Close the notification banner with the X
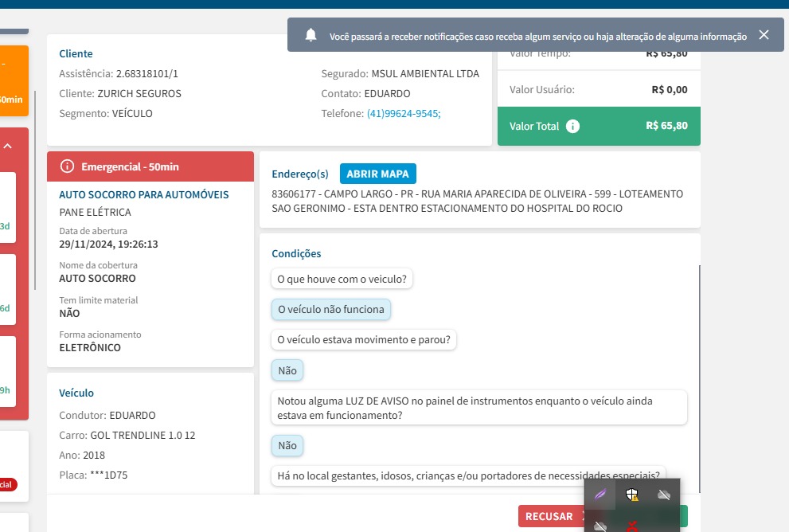The height and width of the screenshot is (532, 789). click(764, 35)
